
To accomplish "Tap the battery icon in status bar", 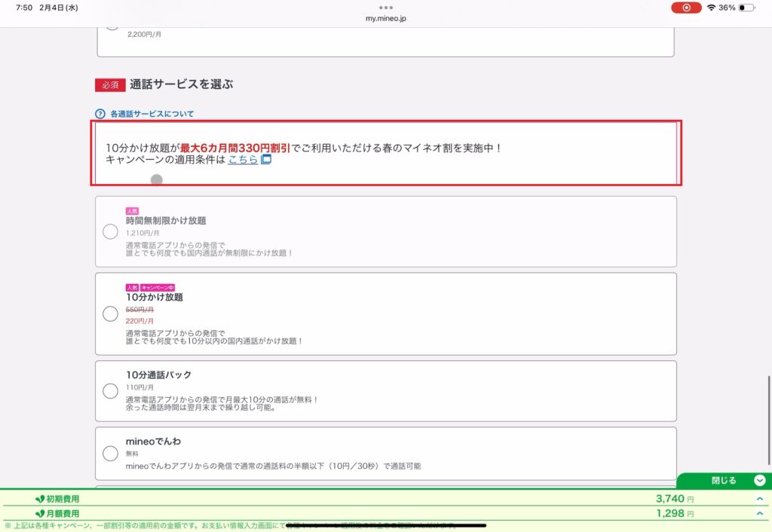I will [x=746, y=8].
